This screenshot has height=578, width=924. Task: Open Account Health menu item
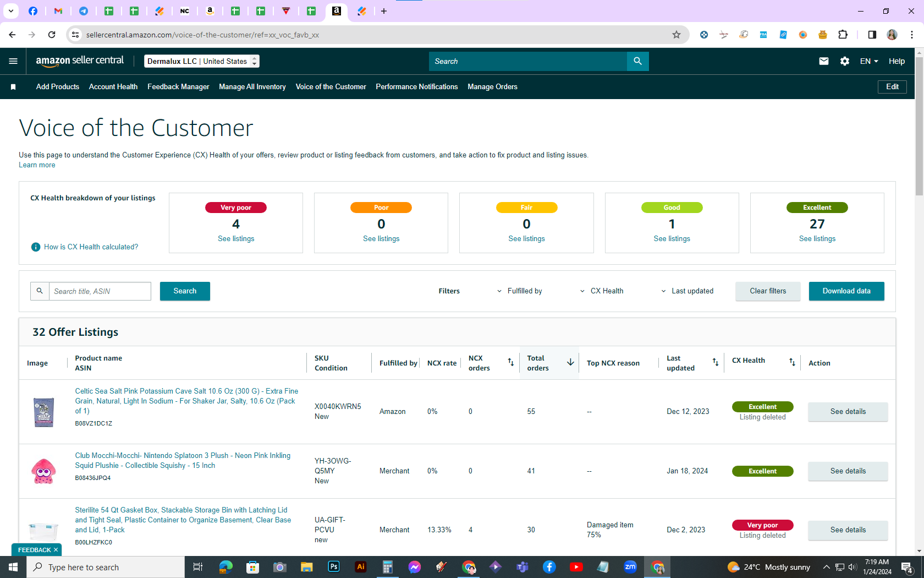(x=113, y=87)
